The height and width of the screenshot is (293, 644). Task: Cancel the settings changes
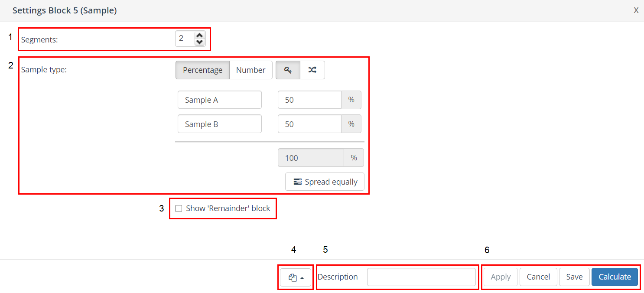[x=538, y=277]
